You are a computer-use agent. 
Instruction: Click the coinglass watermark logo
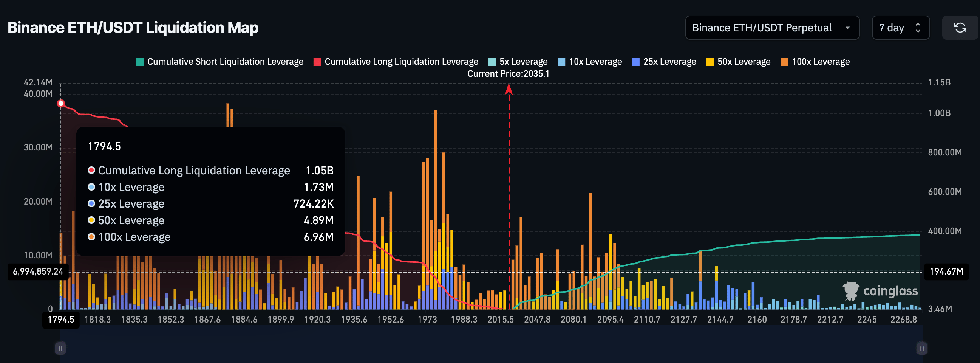[880, 291]
